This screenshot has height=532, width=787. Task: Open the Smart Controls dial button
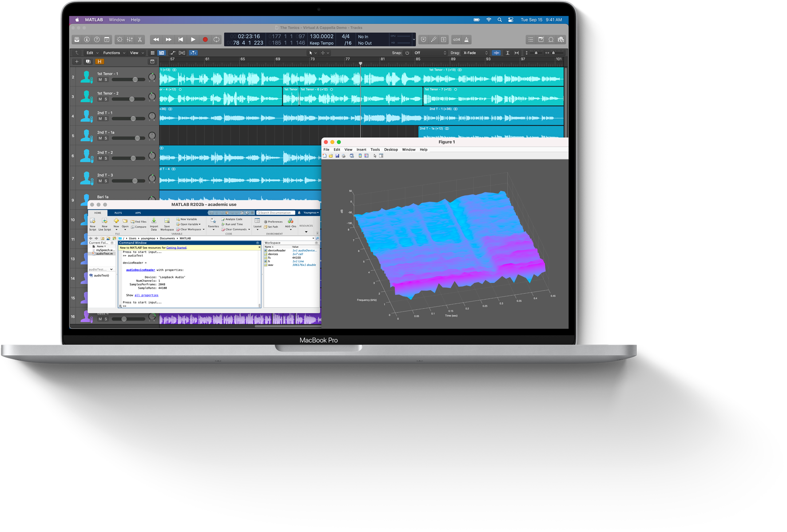(x=119, y=40)
